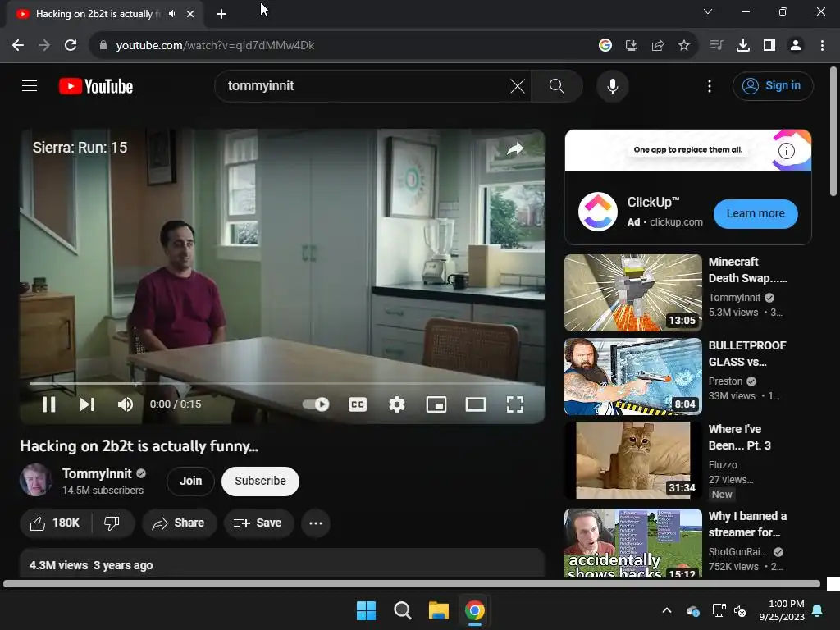Viewport: 840px width, 630px height.
Task: Go to YouTube home via logo
Action: [x=96, y=86]
